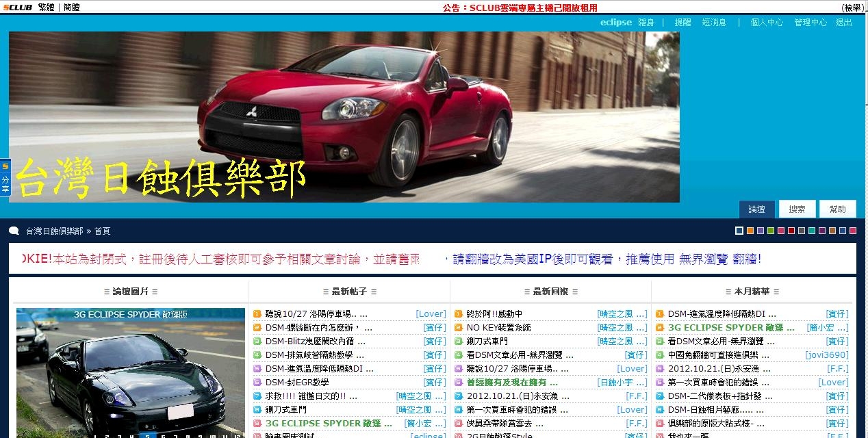Open thread 求救!!!! 誰懂日文的!!

(x=311, y=396)
